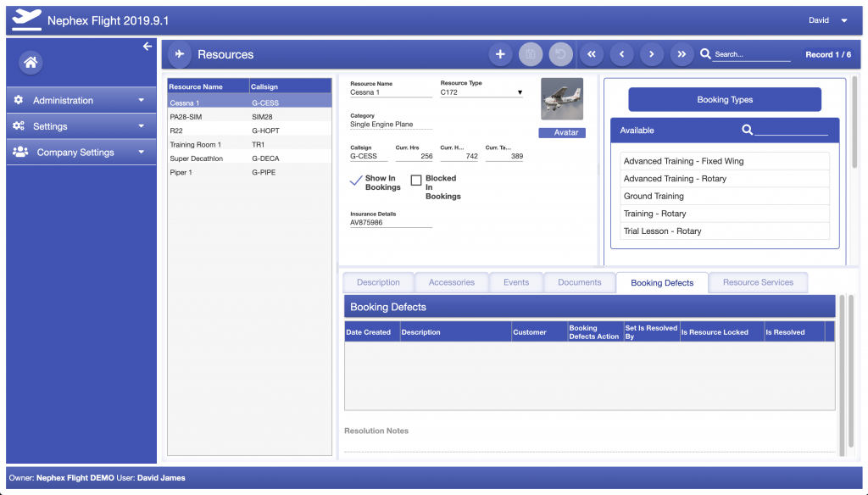Jump to the first record
This screenshot has height=495, width=868.
point(592,54)
